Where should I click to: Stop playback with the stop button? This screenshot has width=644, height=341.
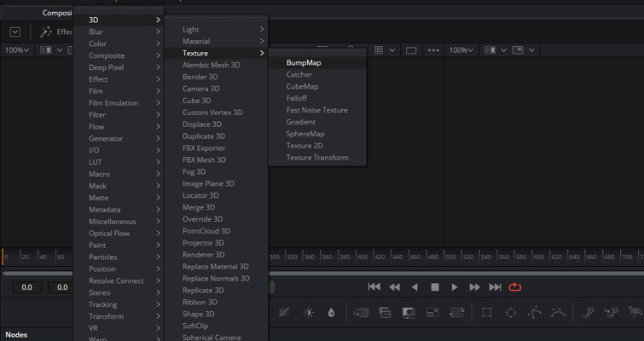434,287
